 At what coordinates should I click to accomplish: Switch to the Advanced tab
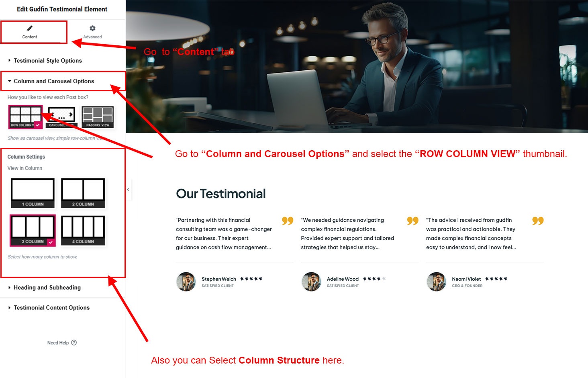coord(92,32)
